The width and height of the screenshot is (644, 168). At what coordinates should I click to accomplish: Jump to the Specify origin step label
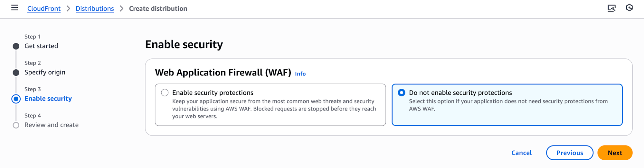tap(45, 72)
